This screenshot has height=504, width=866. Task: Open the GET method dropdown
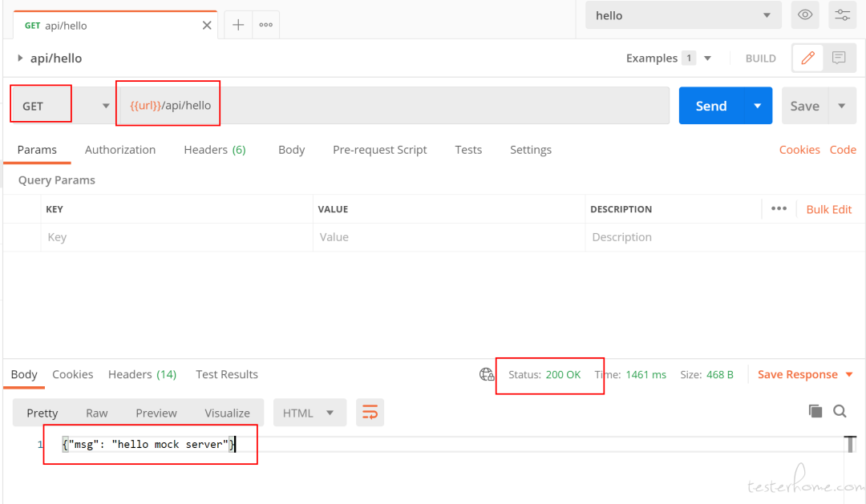61,106
